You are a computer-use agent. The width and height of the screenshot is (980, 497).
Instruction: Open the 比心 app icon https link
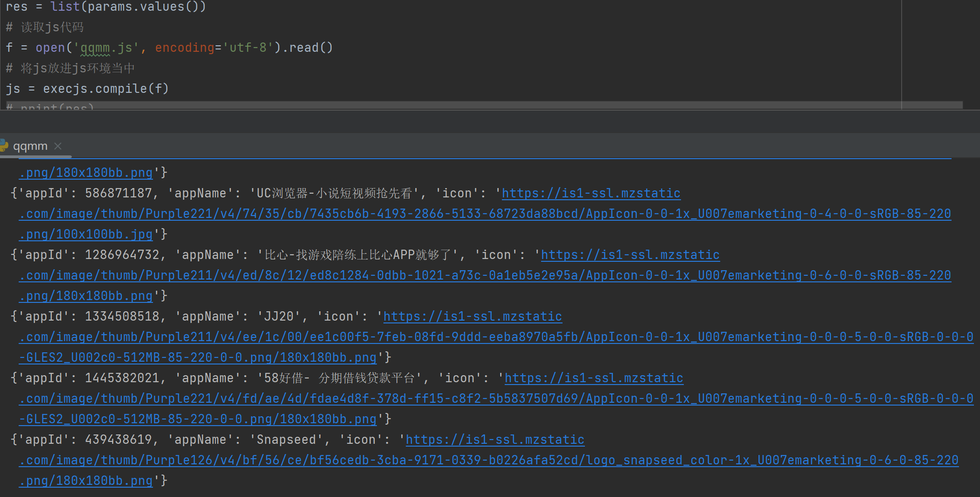[630, 255]
